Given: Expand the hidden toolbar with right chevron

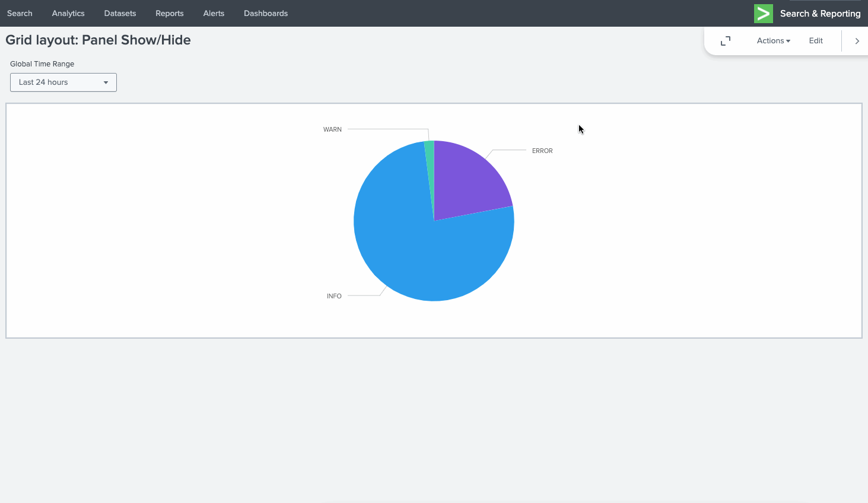Looking at the screenshot, I should (857, 41).
